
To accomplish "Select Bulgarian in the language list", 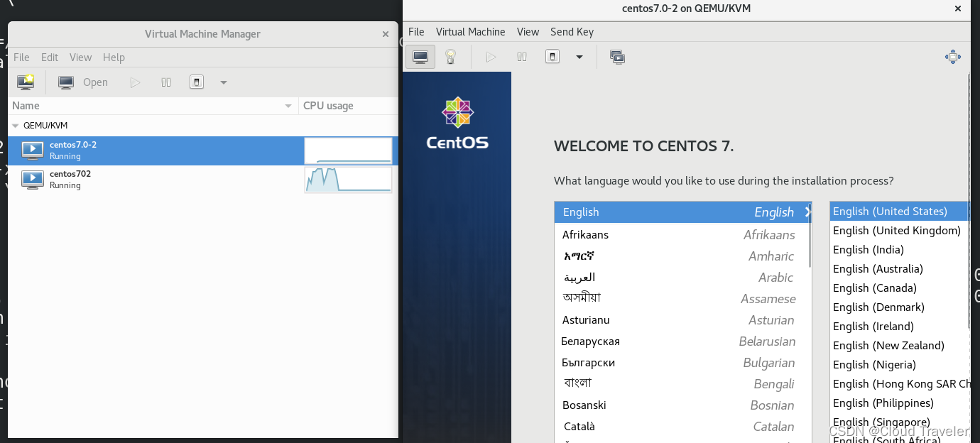I will pos(682,363).
